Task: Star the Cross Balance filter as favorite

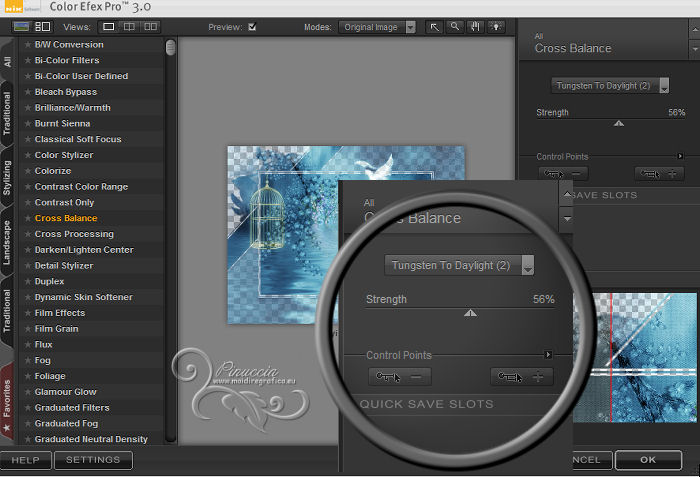Action: tap(28, 218)
